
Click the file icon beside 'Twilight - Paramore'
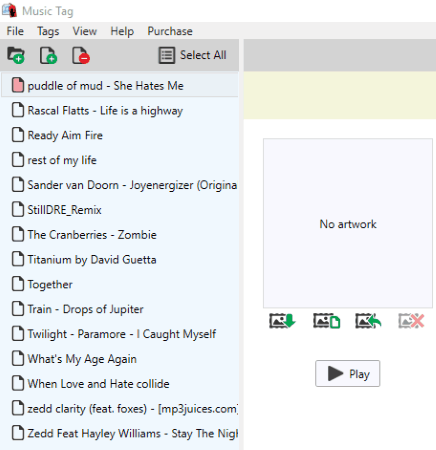(18, 333)
